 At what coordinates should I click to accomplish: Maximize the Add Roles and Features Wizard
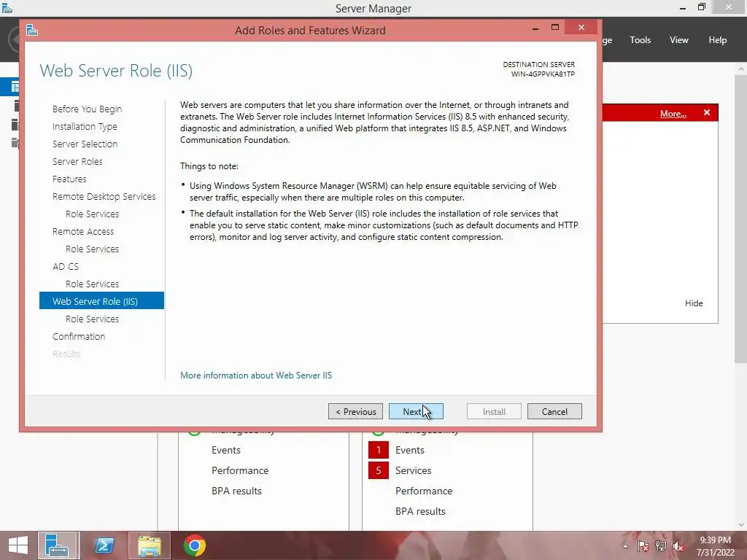point(555,27)
